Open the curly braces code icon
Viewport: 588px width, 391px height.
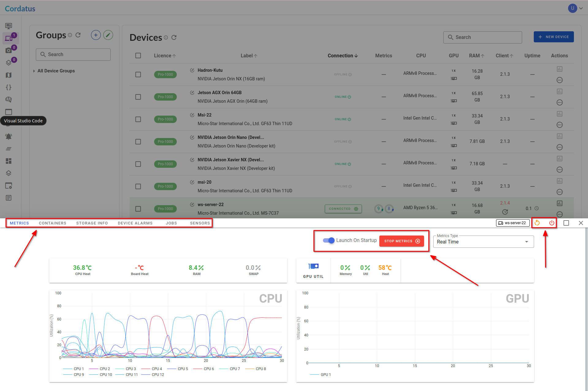click(x=9, y=87)
